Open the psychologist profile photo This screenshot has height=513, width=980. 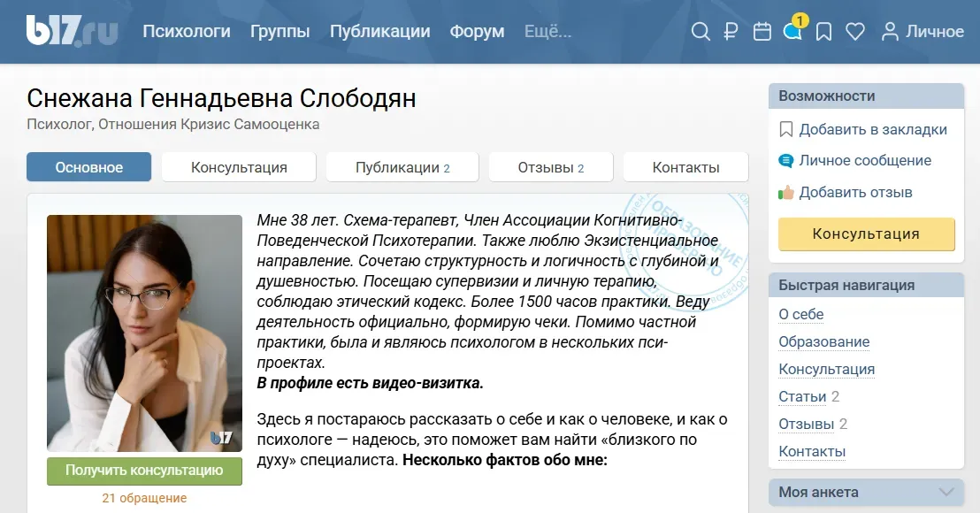[x=144, y=333]
